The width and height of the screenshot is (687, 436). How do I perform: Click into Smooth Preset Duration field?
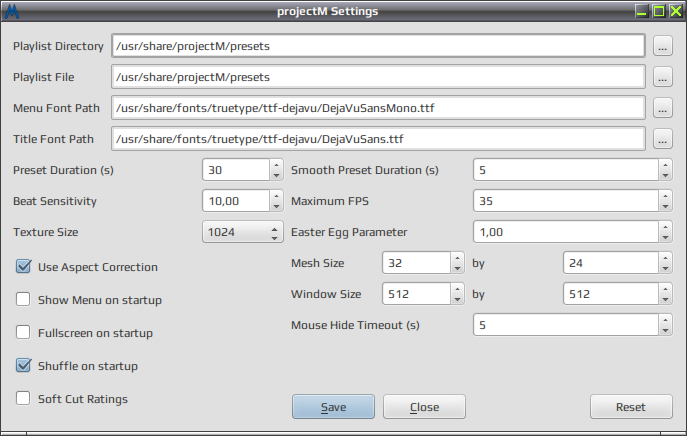pos(566,170)
